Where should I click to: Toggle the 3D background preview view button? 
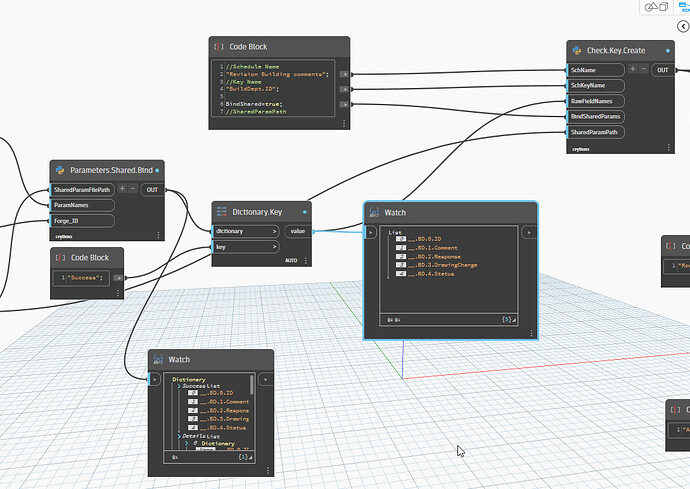coord(658,6)
